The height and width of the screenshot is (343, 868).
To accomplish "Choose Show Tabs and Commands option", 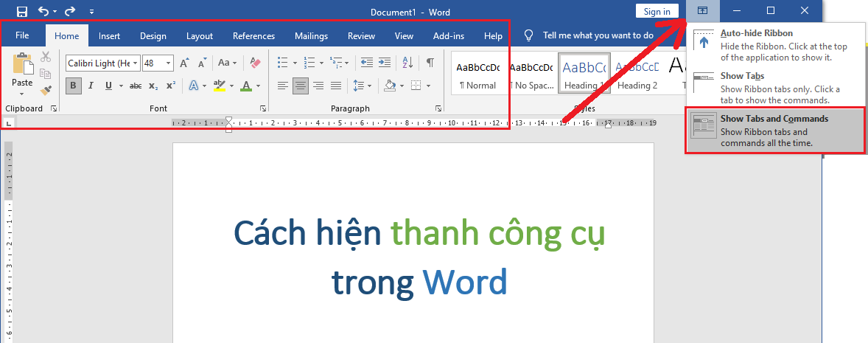I will point(775,131).
